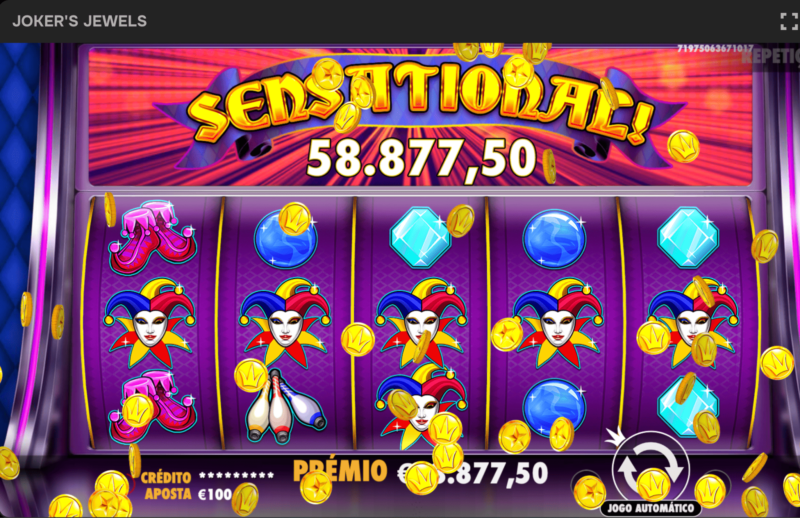Image resolution: width=800 pixels, height=518 pixels.
Task: Click the 58.877,50 win amount under banner
Action: point(421,159)
